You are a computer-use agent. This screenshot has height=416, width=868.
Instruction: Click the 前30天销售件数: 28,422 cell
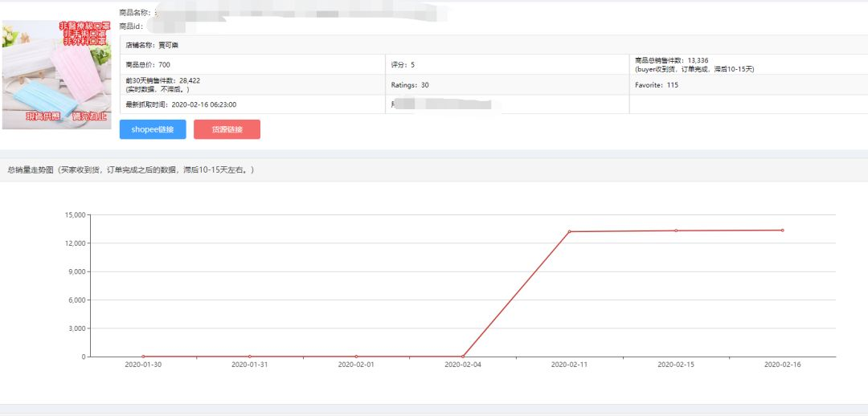point(252,84)
